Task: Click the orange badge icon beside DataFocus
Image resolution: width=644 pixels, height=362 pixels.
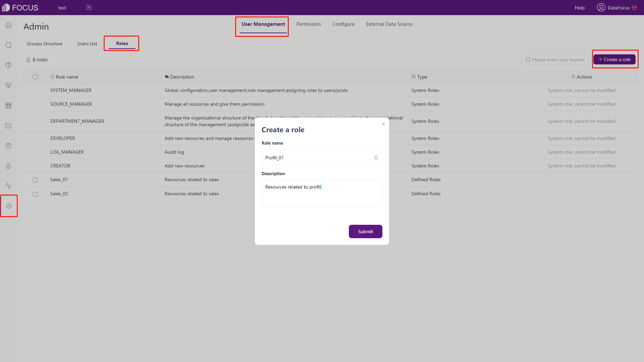Action: click(634, 8)
